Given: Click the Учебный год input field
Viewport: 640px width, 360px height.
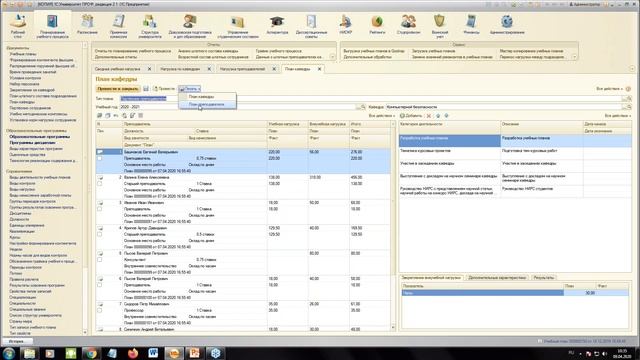Looking at the screenshot, I should (239, 107).
